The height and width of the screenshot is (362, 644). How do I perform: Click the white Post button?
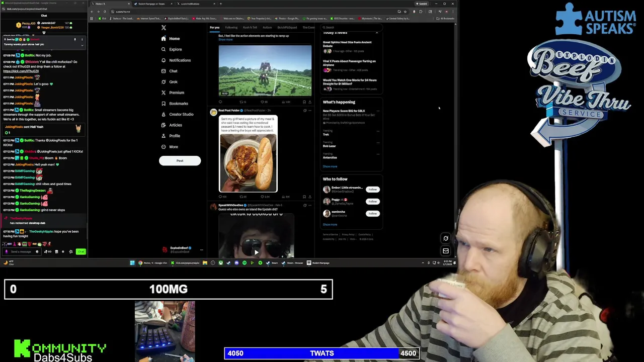[180, 160]
